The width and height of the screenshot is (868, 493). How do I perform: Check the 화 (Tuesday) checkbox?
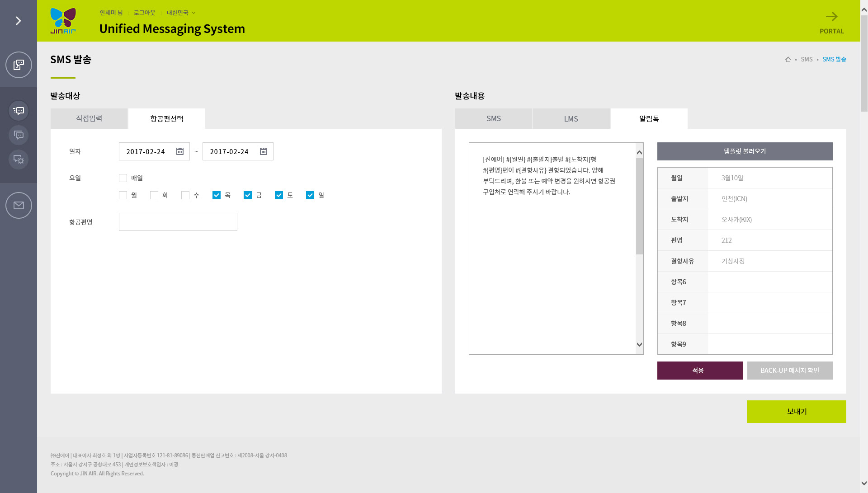click(154, 195)
